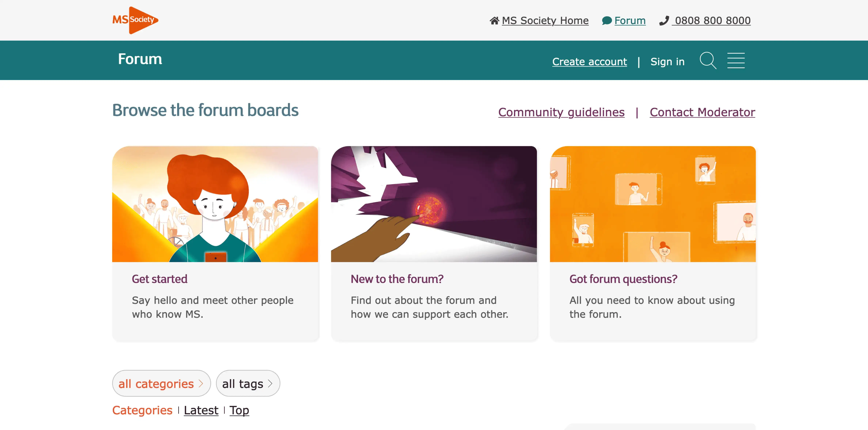868x430 pixels.
Task: Click the home icon beside MS Society Home
Action: pyautogui.click(x=494, y=21)
